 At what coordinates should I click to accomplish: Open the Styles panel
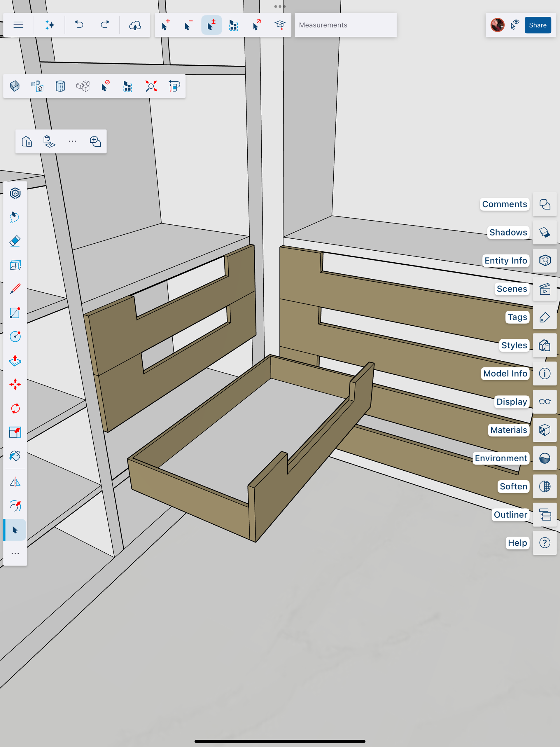pos(545,345)
